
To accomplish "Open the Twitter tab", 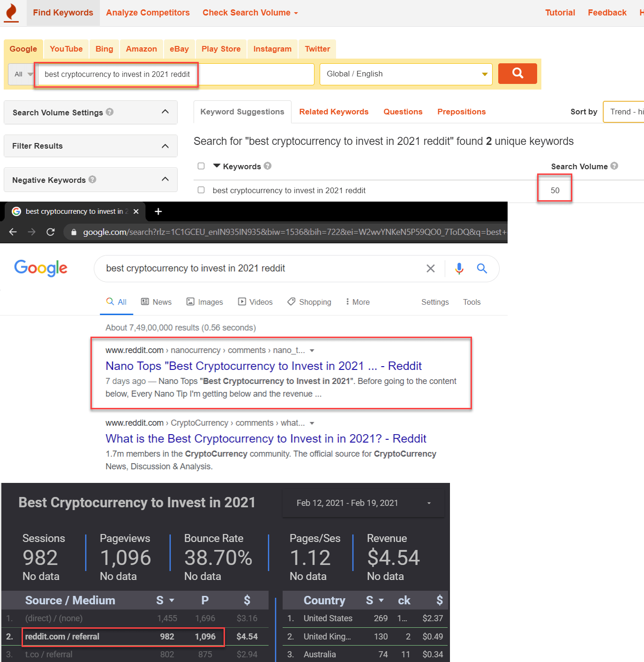I will coord(317,49).
